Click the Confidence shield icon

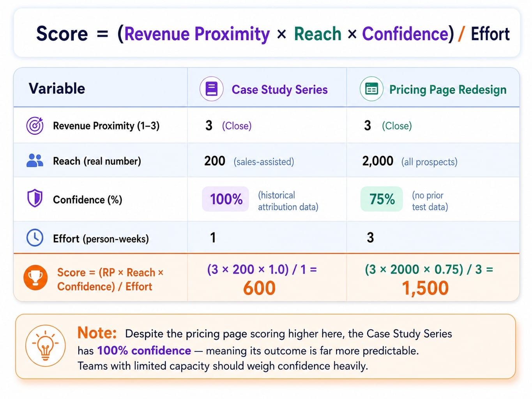point(35,198)
